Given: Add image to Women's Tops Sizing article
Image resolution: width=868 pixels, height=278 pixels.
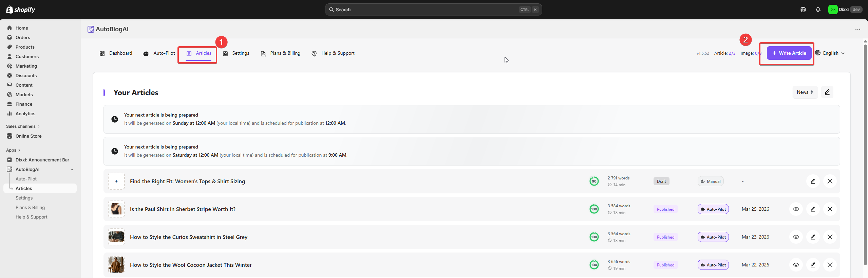Looking at the screenshot, I should [116, 181].
